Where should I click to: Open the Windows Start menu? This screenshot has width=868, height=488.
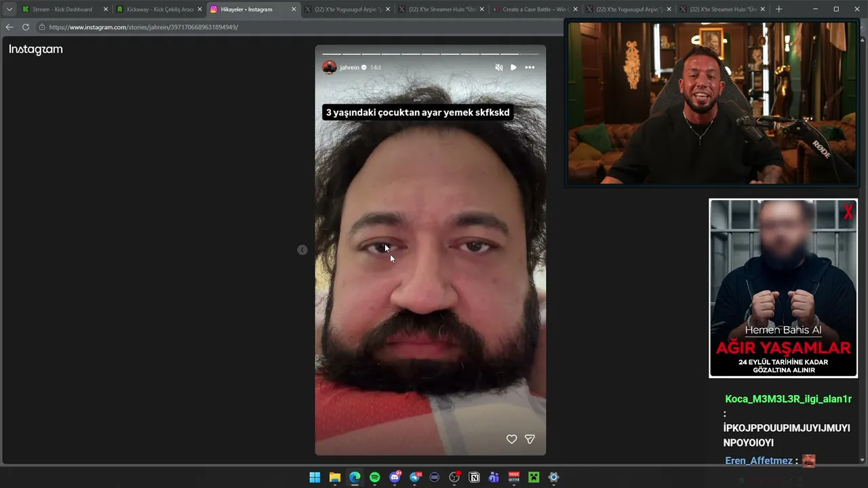[315, 477]
